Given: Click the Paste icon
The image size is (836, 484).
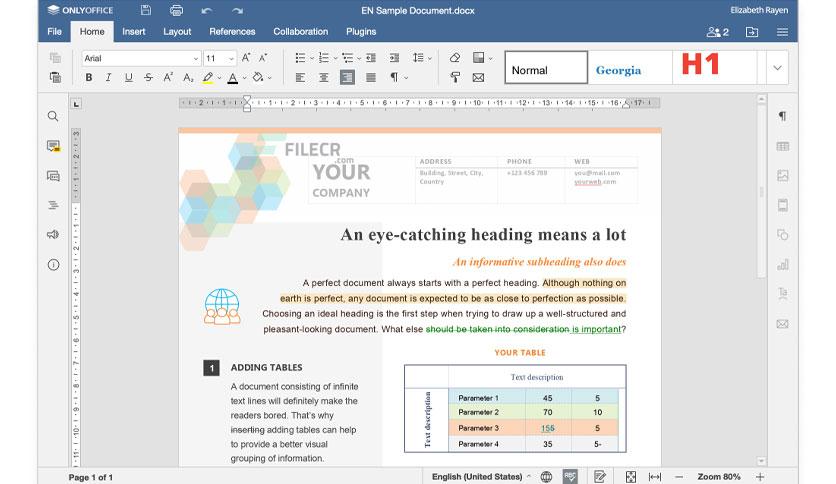Looking at the screenshot, I should click(x=55, y=77).
